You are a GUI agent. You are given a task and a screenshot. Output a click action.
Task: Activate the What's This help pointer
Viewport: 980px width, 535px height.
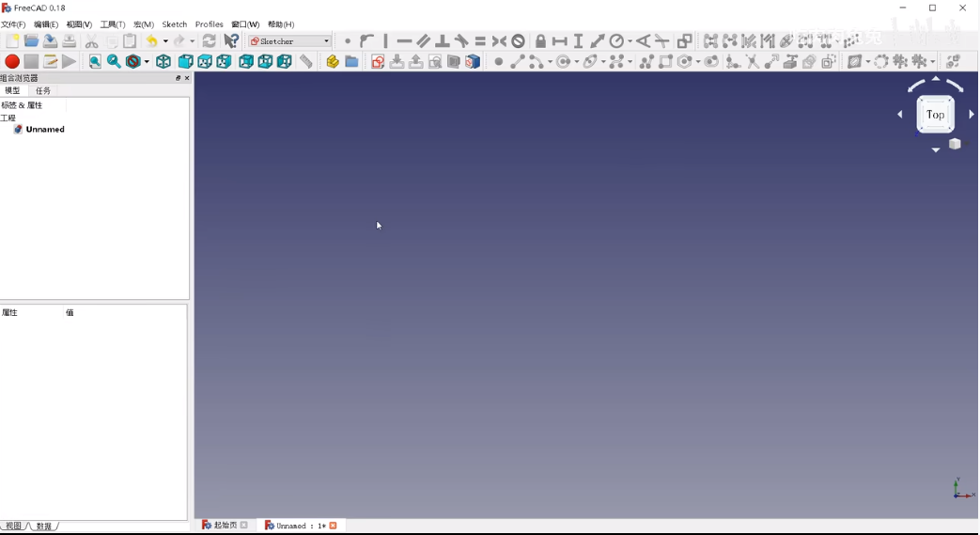[x=231, y=41]
